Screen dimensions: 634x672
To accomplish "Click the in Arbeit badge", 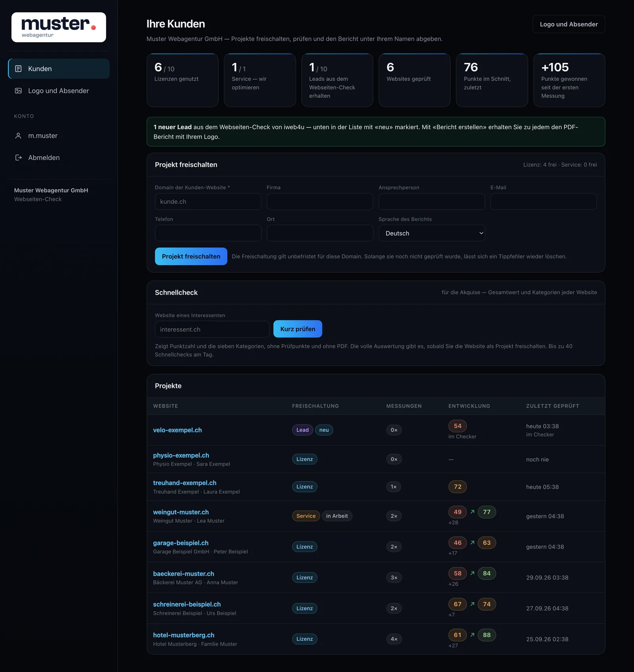I will tap(337, 516).
